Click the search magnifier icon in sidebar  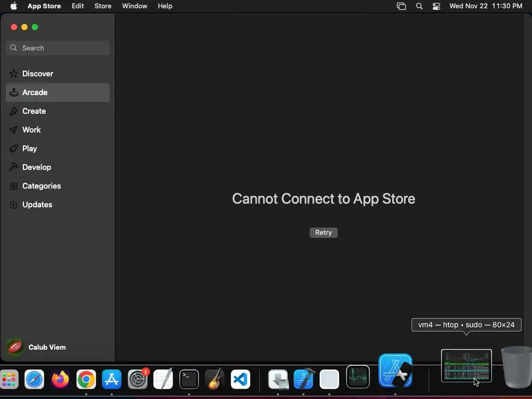14,47
